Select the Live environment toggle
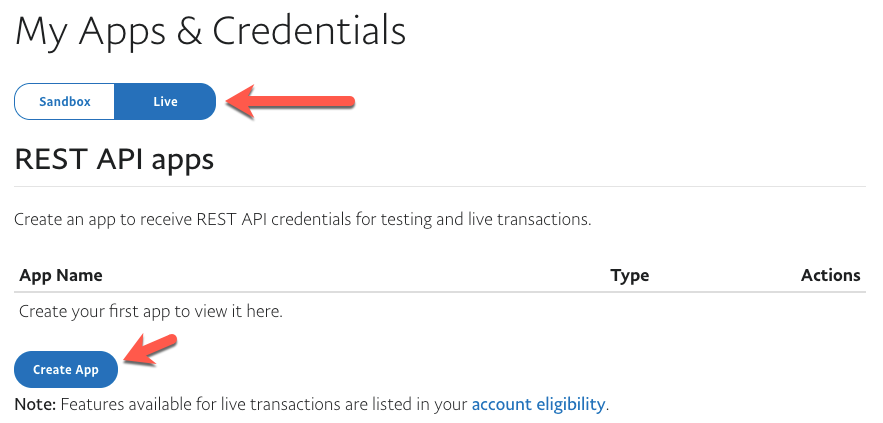 pyautogui.click(x=165, y=102)
